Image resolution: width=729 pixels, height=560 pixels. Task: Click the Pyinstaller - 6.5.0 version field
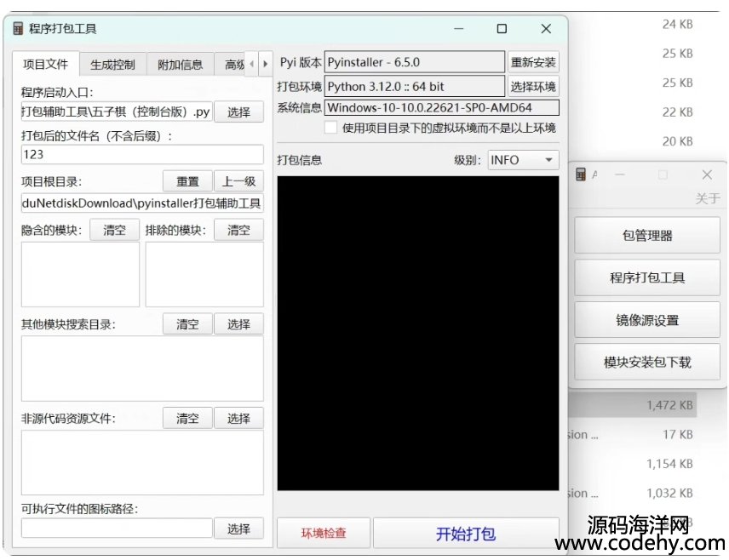(x=414, y=62)
